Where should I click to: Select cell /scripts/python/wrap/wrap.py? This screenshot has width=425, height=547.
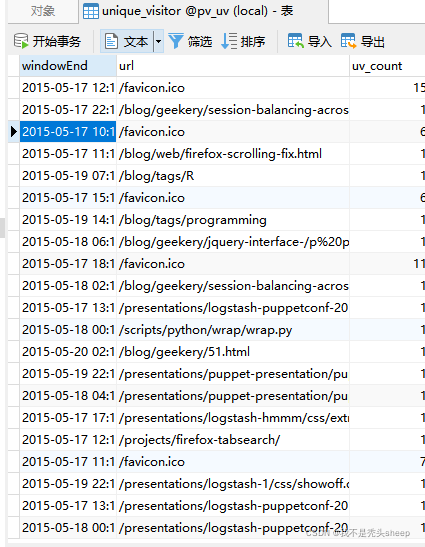pyautogui.click(x=233, y=329)
